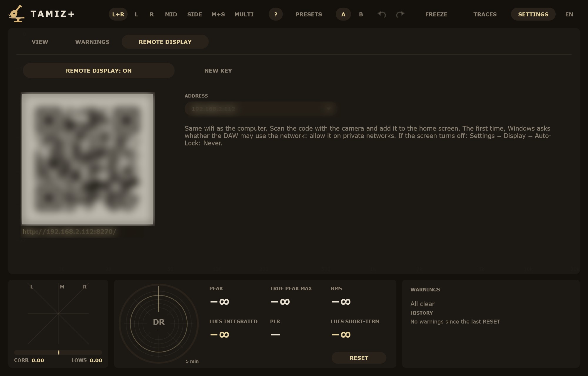Viewport: 588px width, 376px height.
Task: Click the DR dynamic range dial
Action: (x=159, y=324)
